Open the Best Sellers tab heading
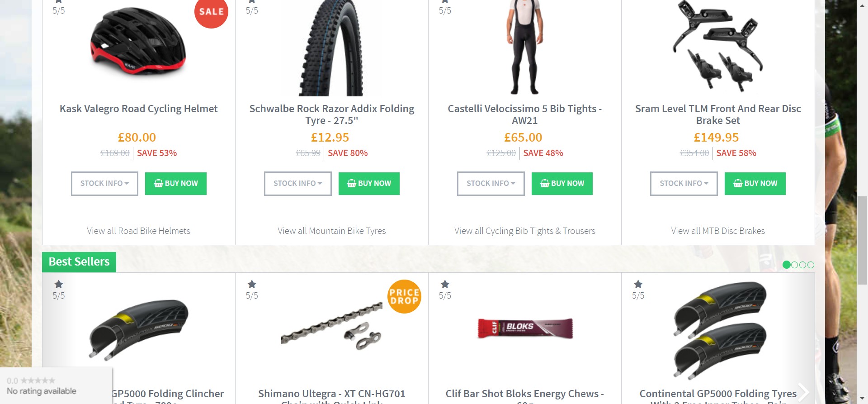868x404 pixels. point(79,262)
